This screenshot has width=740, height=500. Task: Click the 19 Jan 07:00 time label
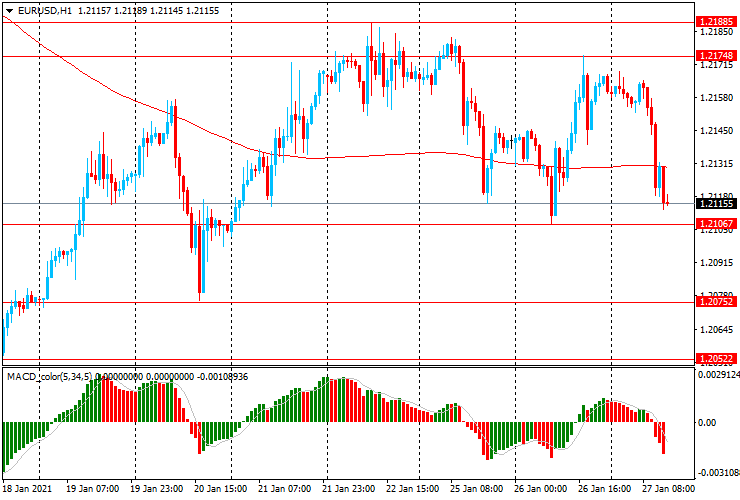pyautogui.click(x=92, y=489)
